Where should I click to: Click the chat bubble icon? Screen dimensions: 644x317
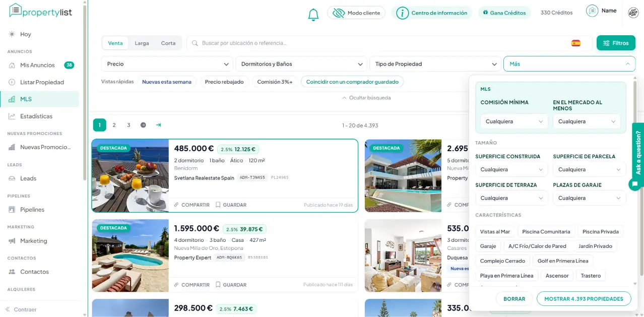(x=635, y=184)
